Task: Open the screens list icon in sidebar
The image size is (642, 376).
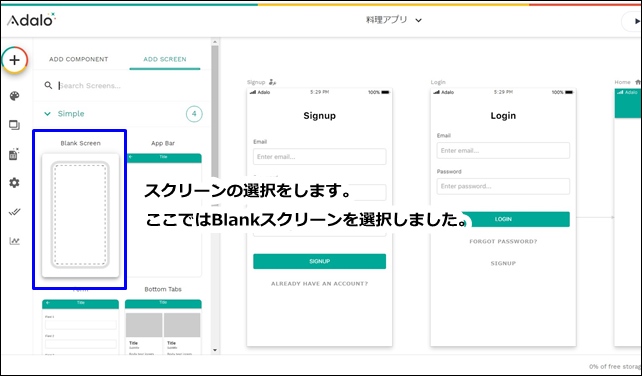Action: click(x=14, y=125)
